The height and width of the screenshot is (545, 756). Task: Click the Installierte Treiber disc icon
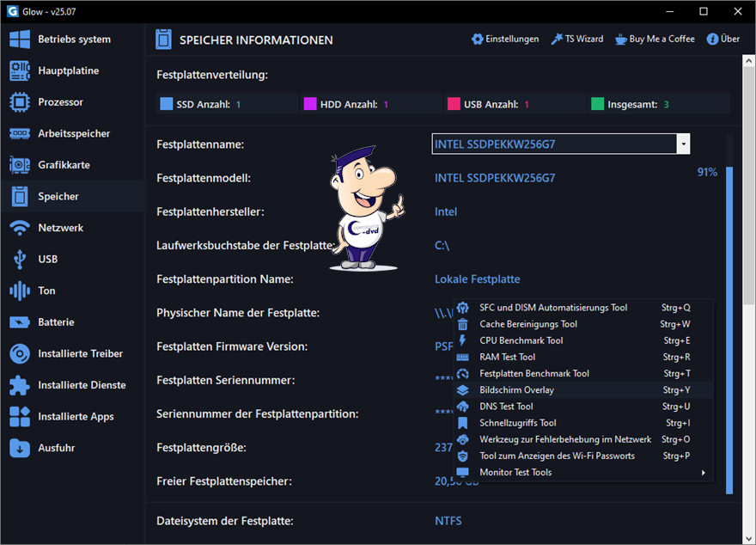[x=19, y=353]
